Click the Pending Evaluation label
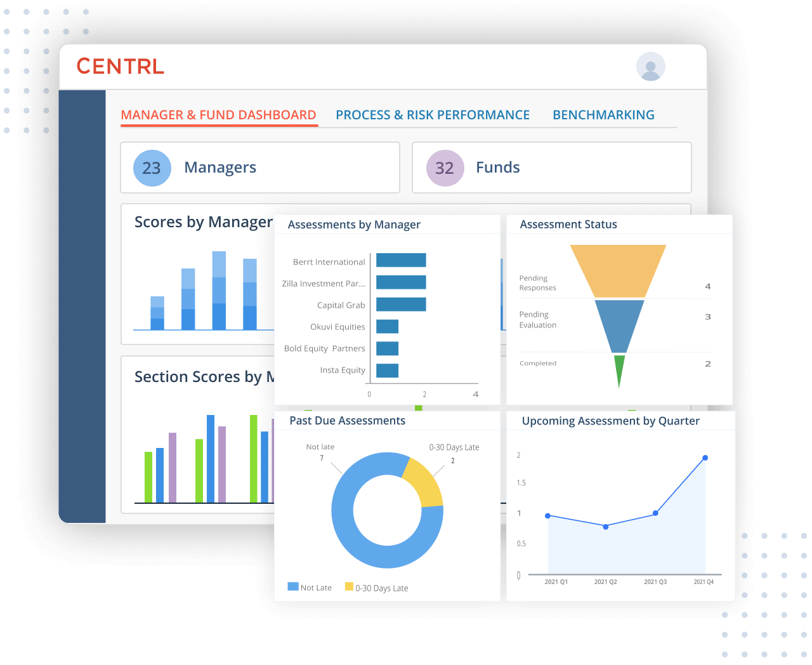 click(x=537, y=320)
